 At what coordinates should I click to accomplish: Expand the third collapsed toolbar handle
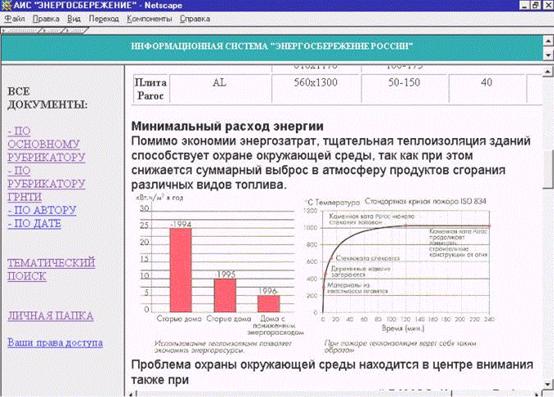75,31
